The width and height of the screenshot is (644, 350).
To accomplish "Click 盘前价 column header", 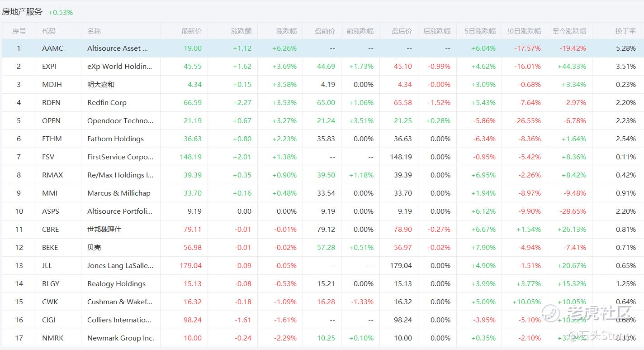I will click(325, 31).
